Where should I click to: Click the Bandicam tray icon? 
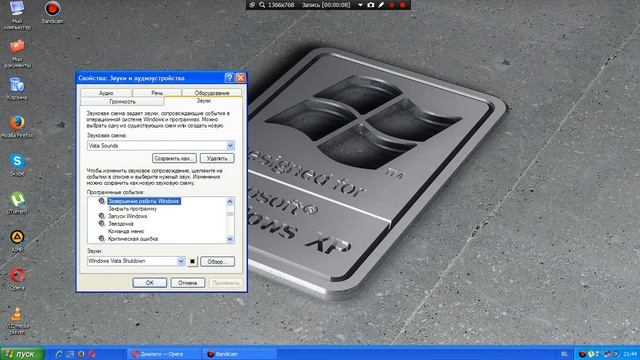[x=582, y=354]
